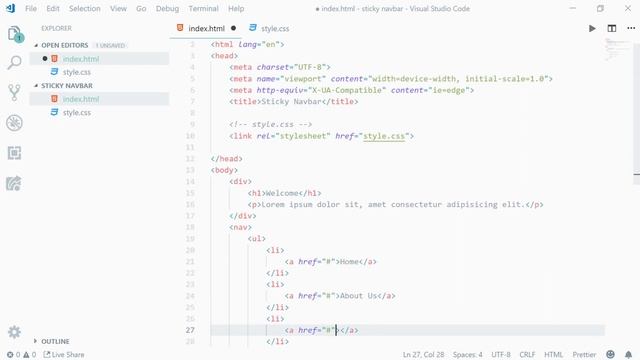This screenshot has height=360, width=640.
Task: Click the unsaved dot on index.html tab
Action: [x=233, y=28]
